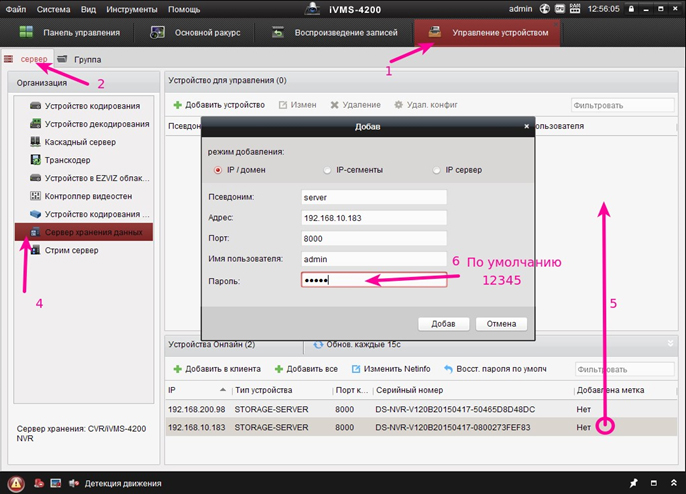Click the Обнов. каждые 15с refresh icon
The image size is (686, 494).
pyautogui.click(x=318, y=345)
